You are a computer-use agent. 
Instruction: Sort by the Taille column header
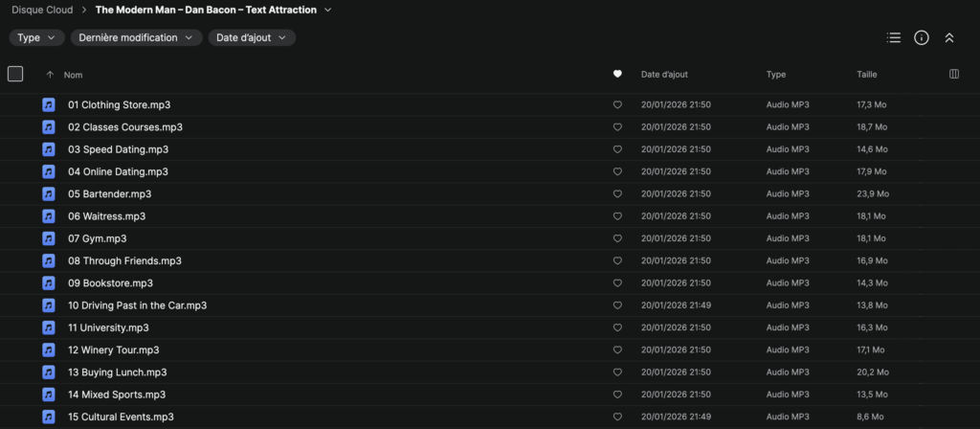click(866, 74)
